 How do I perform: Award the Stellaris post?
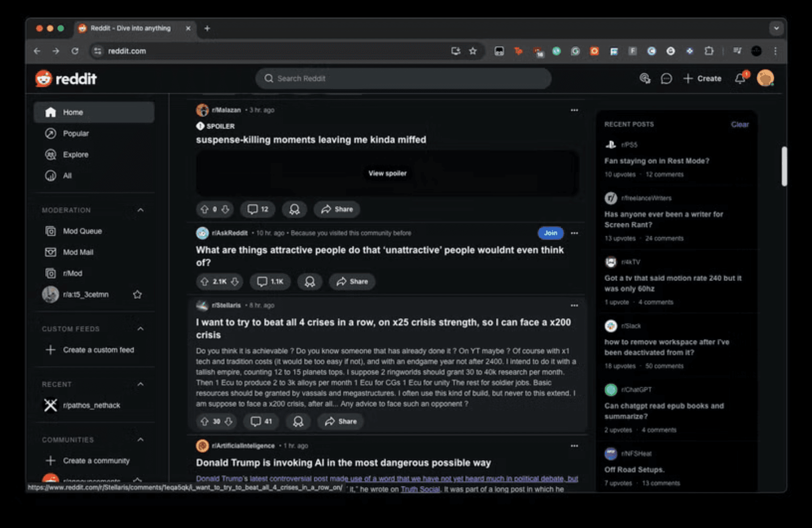coord(298,421)
